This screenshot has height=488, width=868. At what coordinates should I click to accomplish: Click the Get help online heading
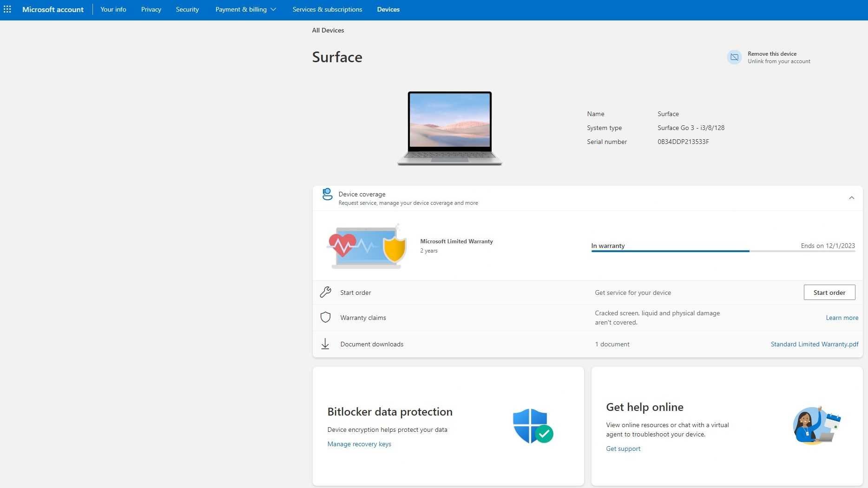644,407
